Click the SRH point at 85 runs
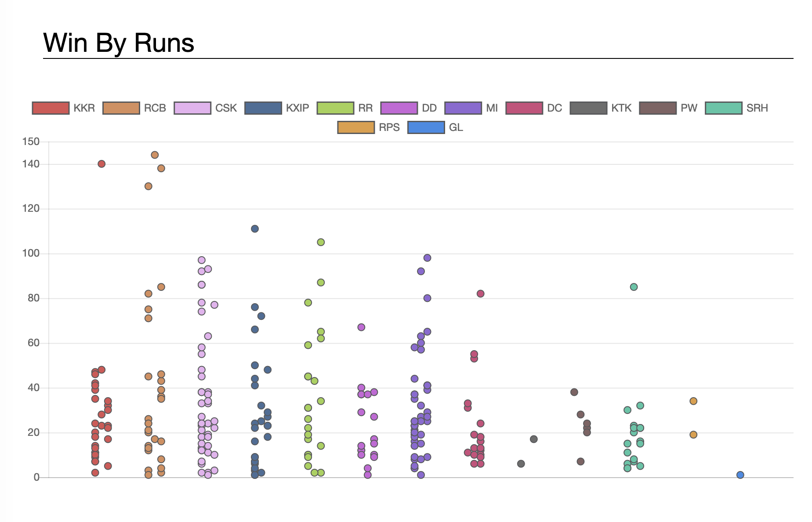This screenshot has height=522, width=812. coord(634,287)
